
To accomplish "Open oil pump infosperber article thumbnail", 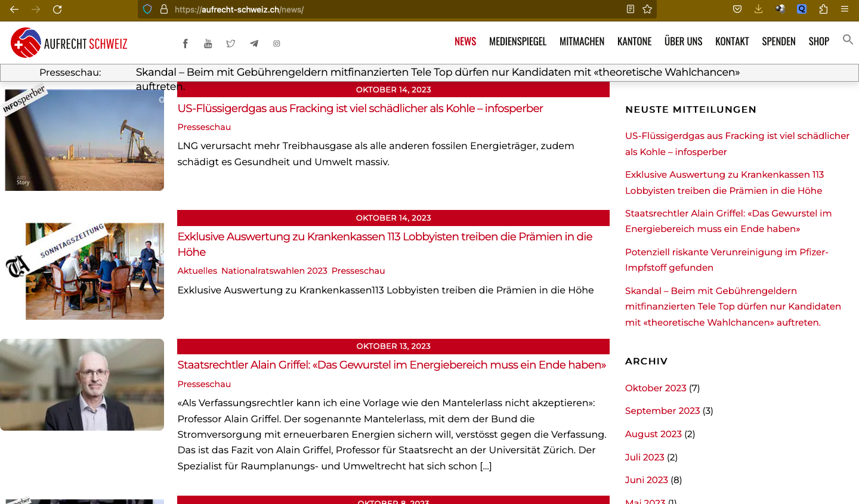I will pos(82,139).
